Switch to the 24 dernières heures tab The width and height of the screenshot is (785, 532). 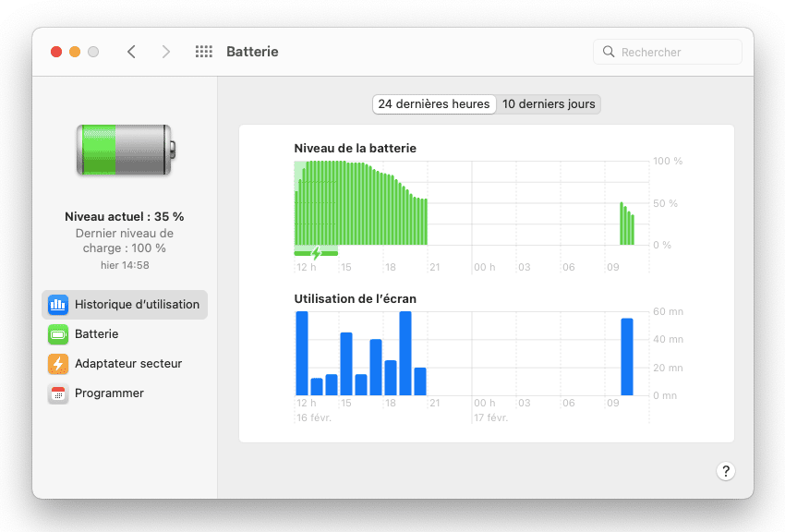click(434, 104)
